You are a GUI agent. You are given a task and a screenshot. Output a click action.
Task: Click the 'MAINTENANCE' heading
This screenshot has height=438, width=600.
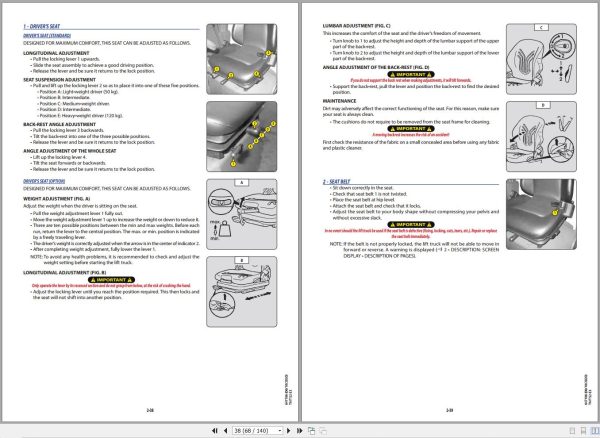[x=339, y=101]
